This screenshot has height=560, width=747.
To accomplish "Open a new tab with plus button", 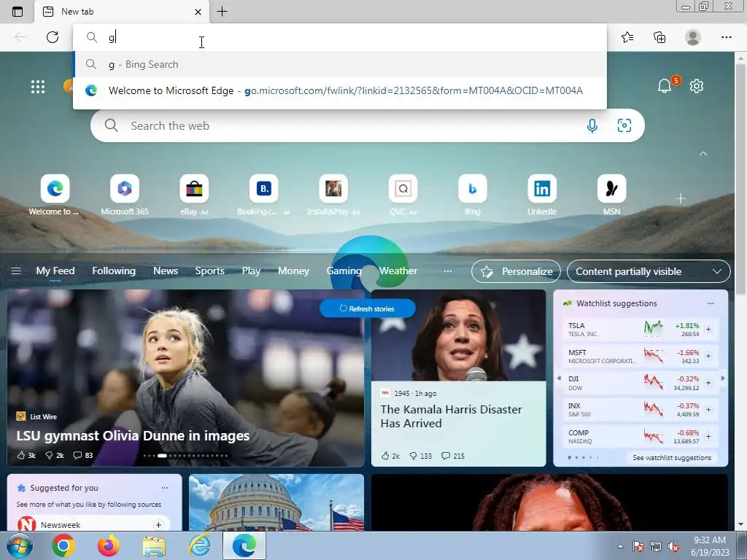I will 222,12.
